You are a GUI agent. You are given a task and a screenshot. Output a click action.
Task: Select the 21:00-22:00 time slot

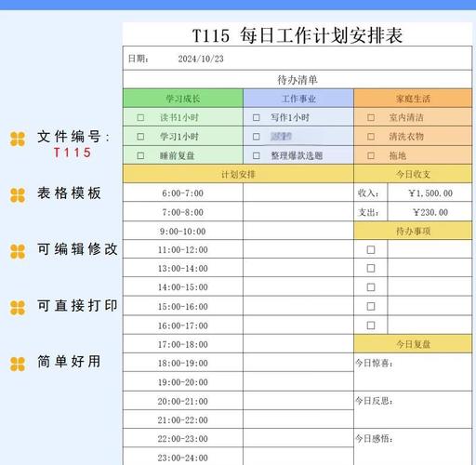(183, 419)
